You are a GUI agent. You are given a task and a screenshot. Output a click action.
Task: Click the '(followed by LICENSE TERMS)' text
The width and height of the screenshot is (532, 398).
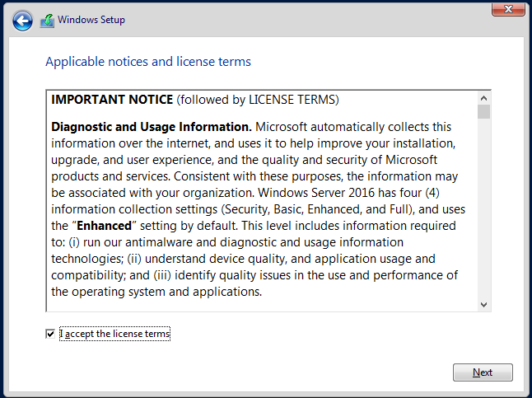[x=258, y=100]
